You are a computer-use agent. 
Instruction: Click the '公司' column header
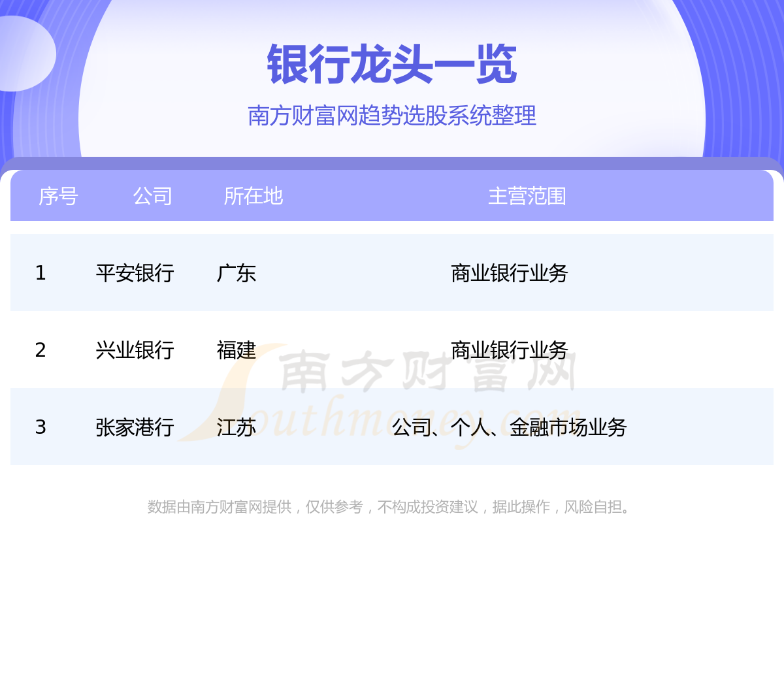point(152,196)
